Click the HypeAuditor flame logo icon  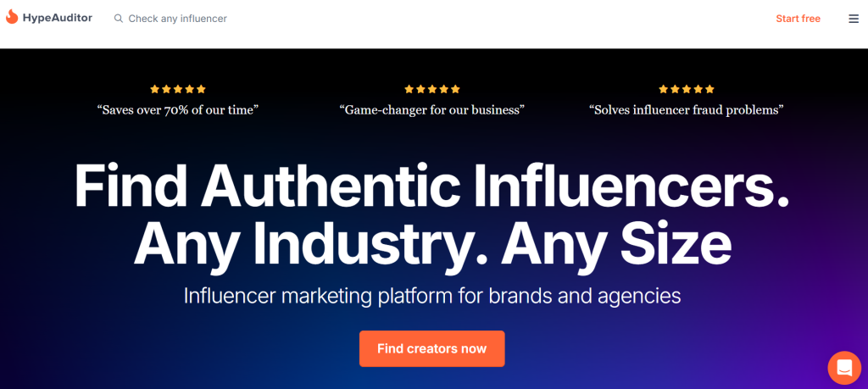tap(12, 17)
